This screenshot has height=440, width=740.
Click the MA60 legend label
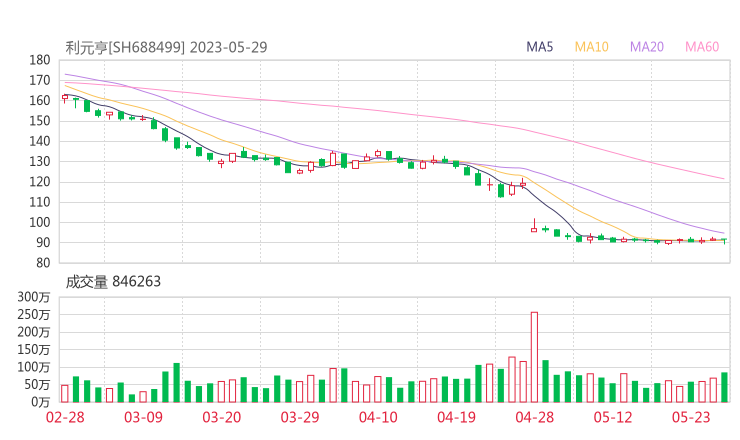pyautogui.click(x=702, y=47)
